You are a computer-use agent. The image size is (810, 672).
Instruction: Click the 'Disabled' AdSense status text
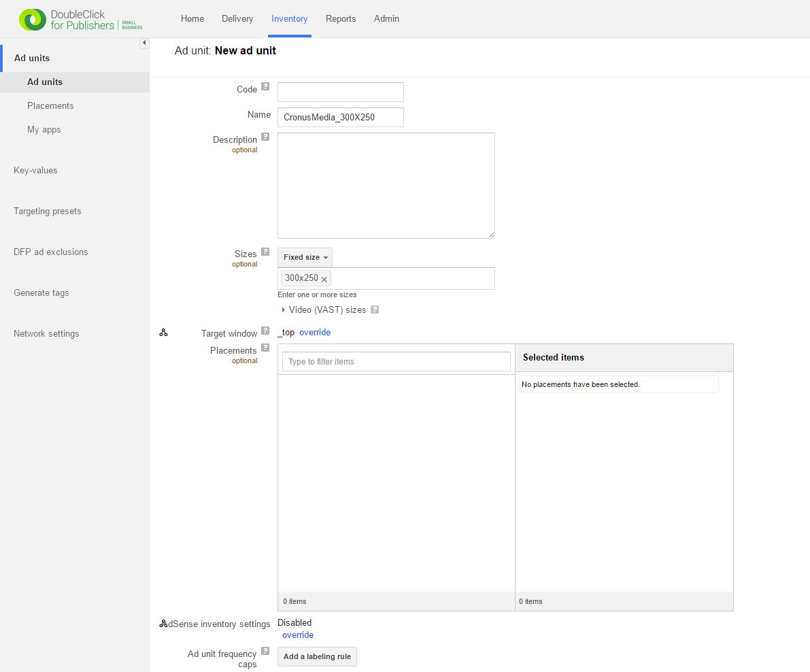[x=294, y=622]
